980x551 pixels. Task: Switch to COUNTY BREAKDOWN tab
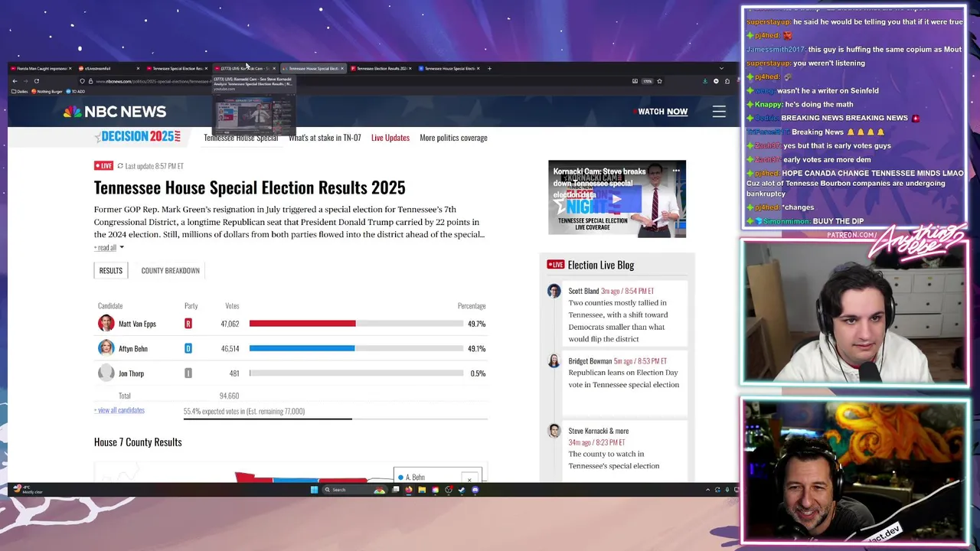[x=170, y=270]
